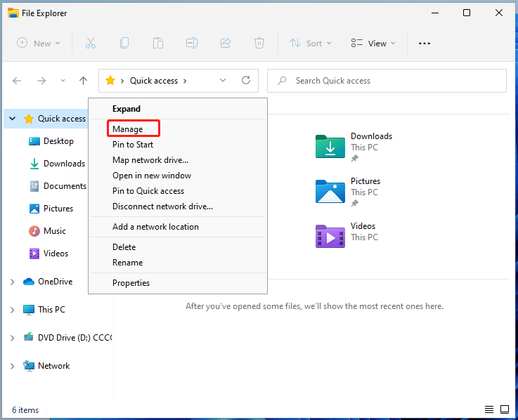518x420 pixels.
Task: Click the Copy icon in toolbar
Action: 124,43
